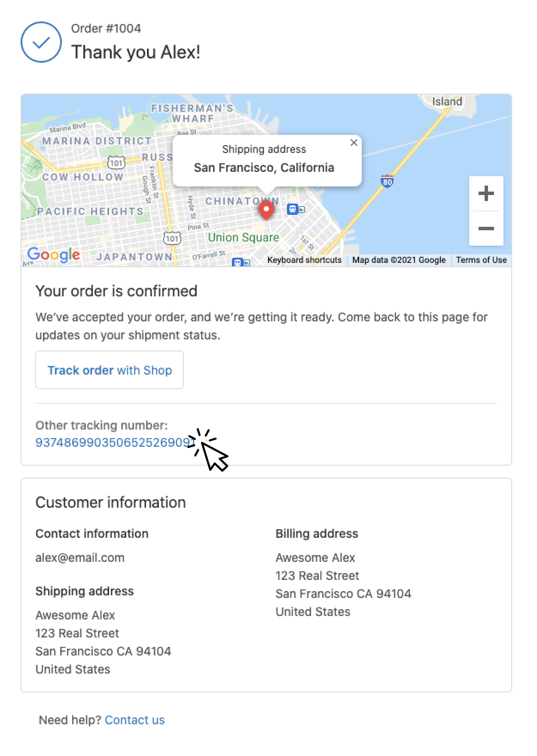Screen dimensions: 537x756
Task: Click the Map data ©2021 Google text
Action: [x=399, y=260]
